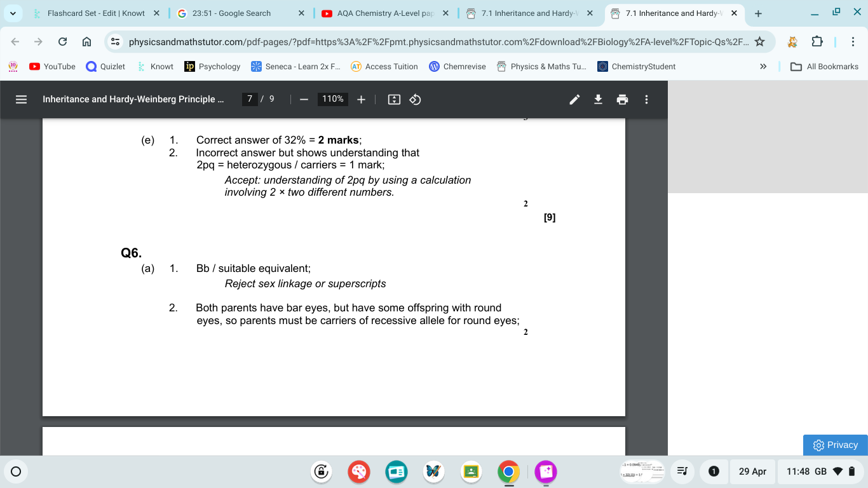Close the Google Search tab

[x=301, y=13]
